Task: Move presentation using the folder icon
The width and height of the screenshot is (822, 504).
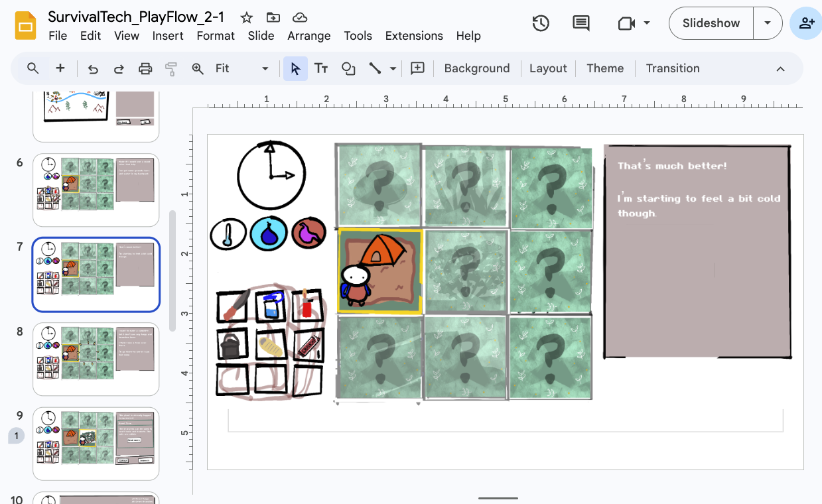Action: click(x=273, y=18)
